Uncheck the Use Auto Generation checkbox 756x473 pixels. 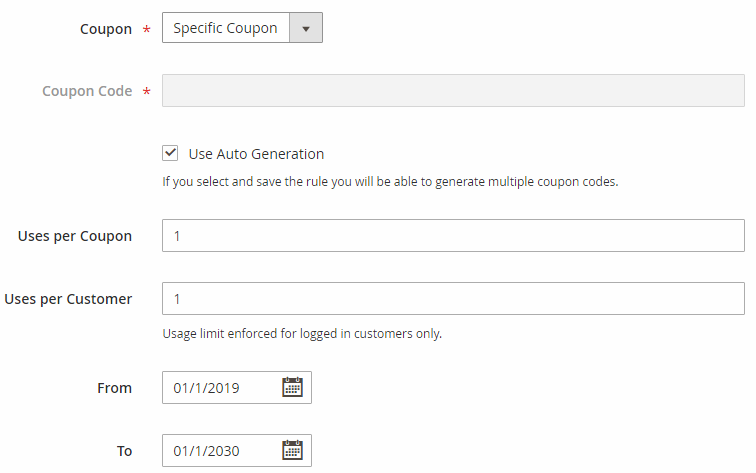click(x=170, y=154)
